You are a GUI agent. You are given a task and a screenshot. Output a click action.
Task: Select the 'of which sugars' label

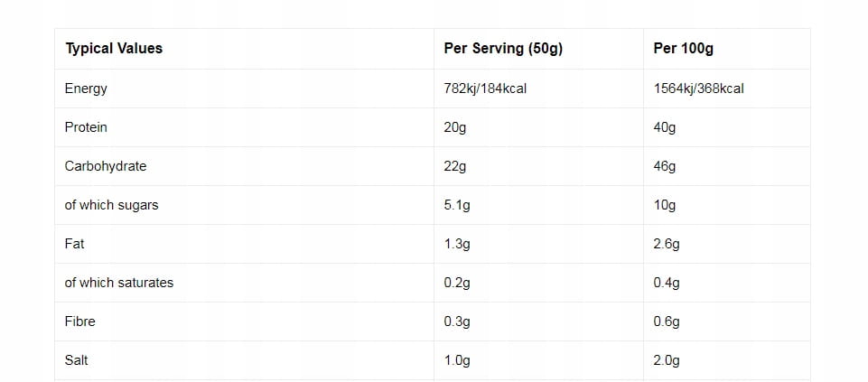tap(111, 205)
